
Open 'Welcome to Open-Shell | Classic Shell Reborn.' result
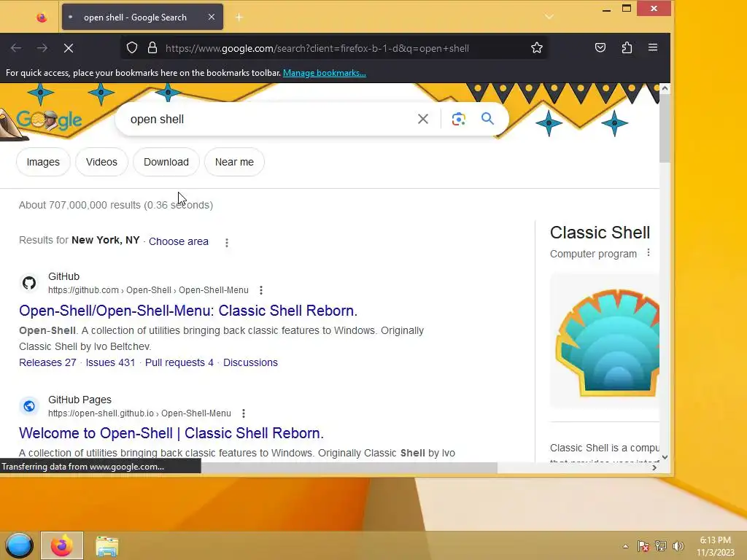(171, 433)
